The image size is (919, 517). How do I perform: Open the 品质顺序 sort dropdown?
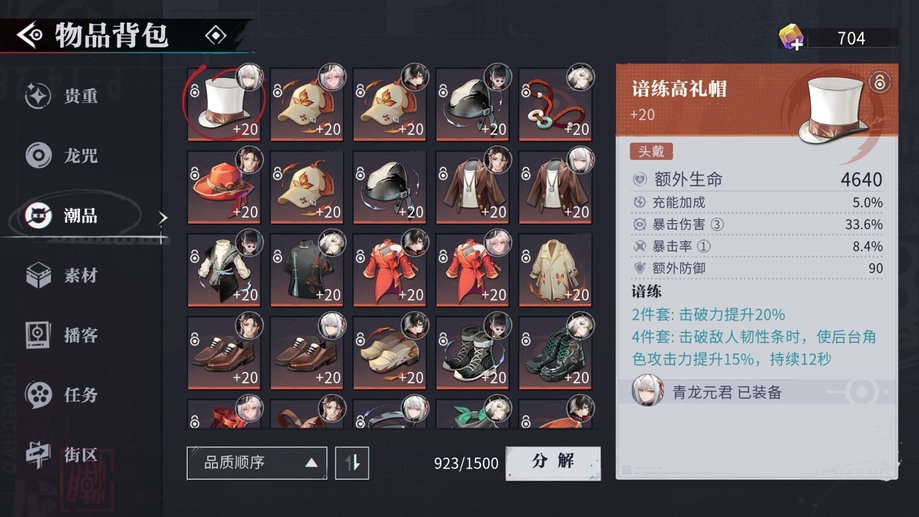[x=257, y=463]
